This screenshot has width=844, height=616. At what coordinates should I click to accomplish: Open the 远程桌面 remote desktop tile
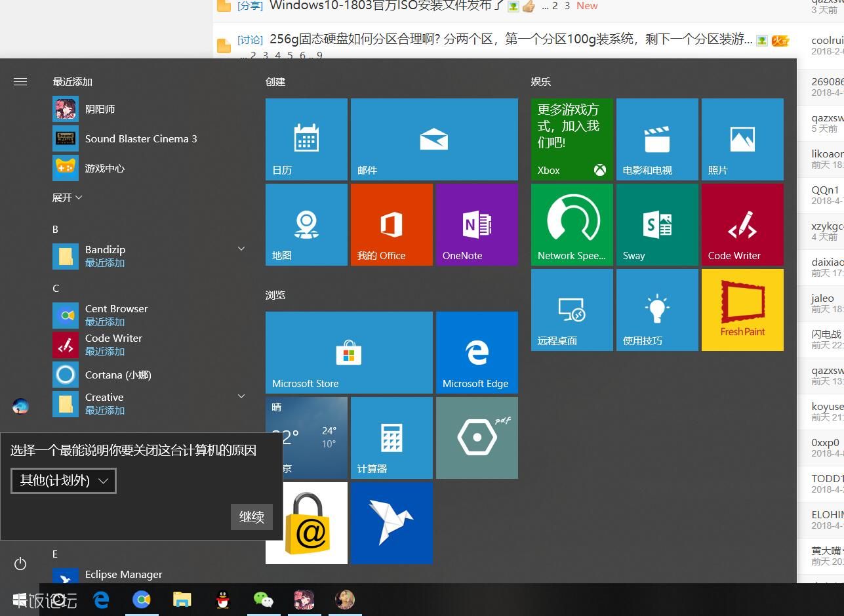coord(572,310)
